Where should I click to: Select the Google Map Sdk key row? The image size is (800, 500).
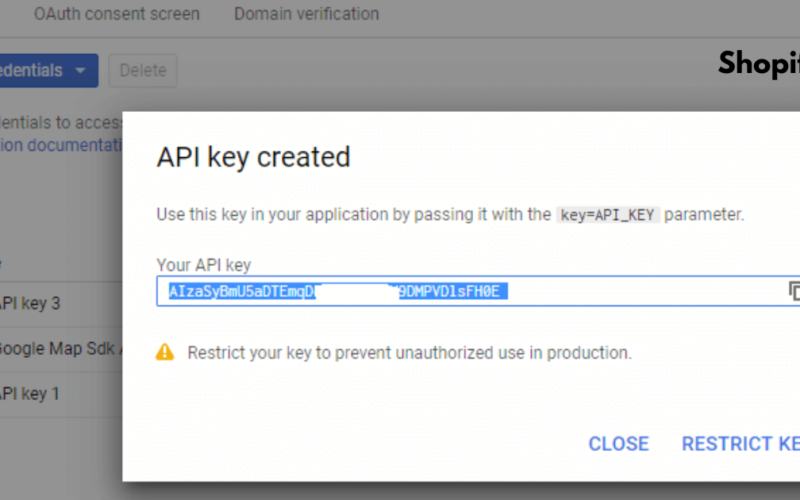[x=61, y=349]
